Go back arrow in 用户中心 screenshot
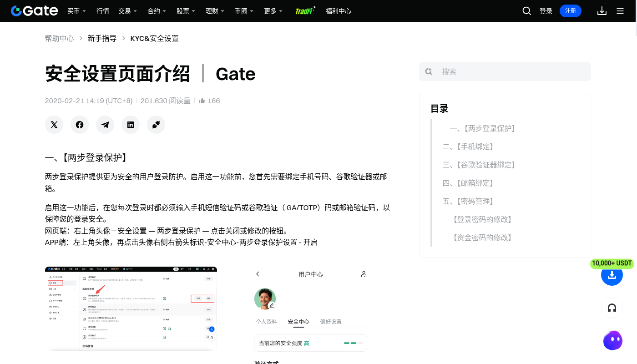This screenshot has width=637, height=364. point(258,274)
